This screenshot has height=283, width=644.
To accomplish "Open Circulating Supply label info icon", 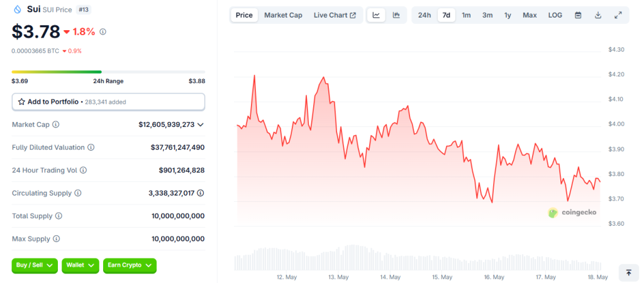I will coord(78,193).
